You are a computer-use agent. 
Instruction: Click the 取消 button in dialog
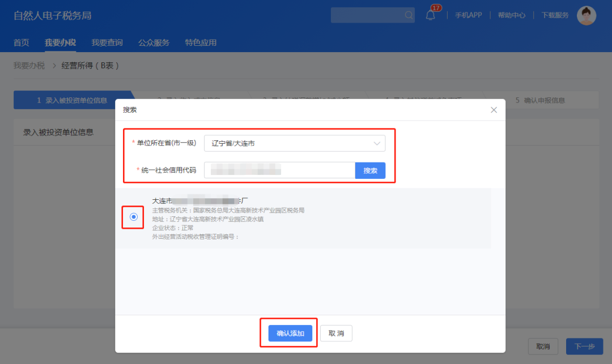click(x=336, y=333)
